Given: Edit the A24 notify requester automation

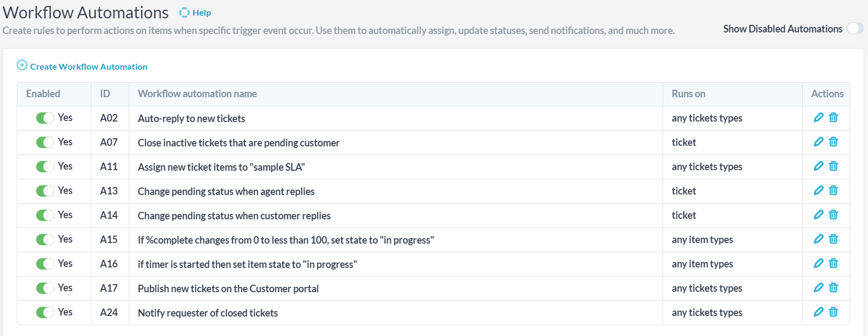Looking at the screenshot, I should click(x=819, y=312).
